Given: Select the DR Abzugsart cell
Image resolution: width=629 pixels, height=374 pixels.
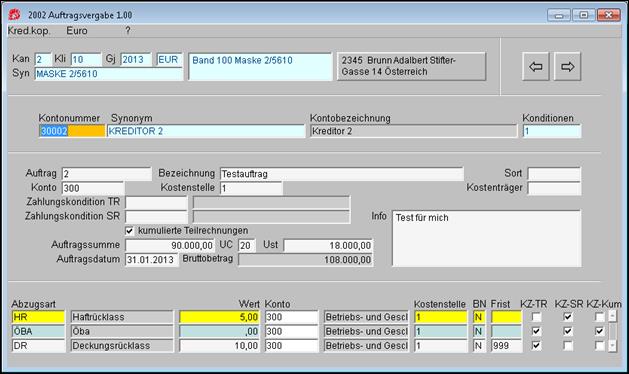Looking at the screenshot, I should coord(38,346).
